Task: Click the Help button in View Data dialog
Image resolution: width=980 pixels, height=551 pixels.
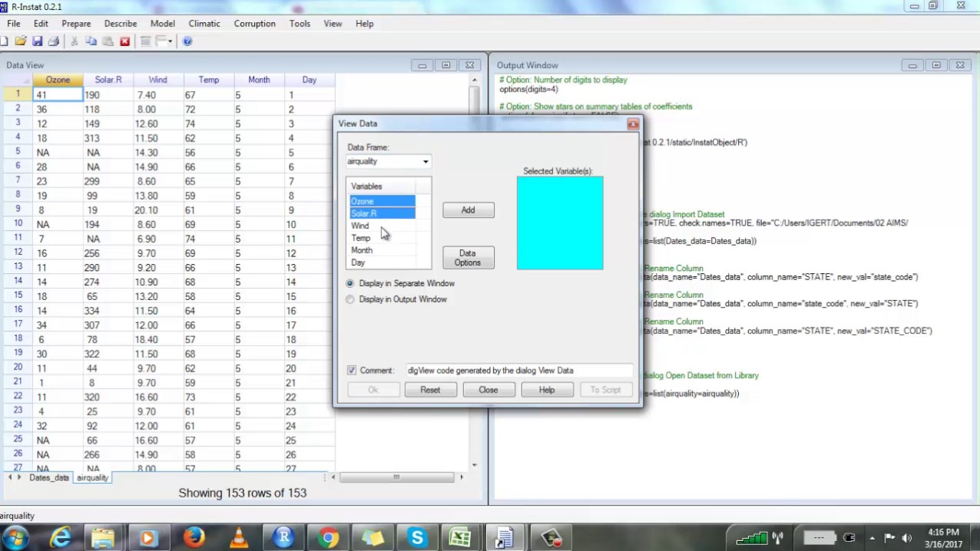Action: (547, 390)
